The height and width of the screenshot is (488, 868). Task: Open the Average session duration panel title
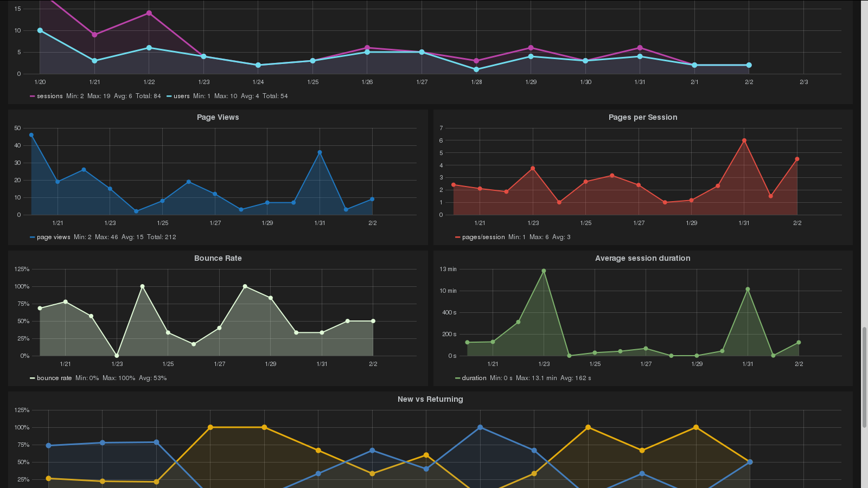point(643,258)
